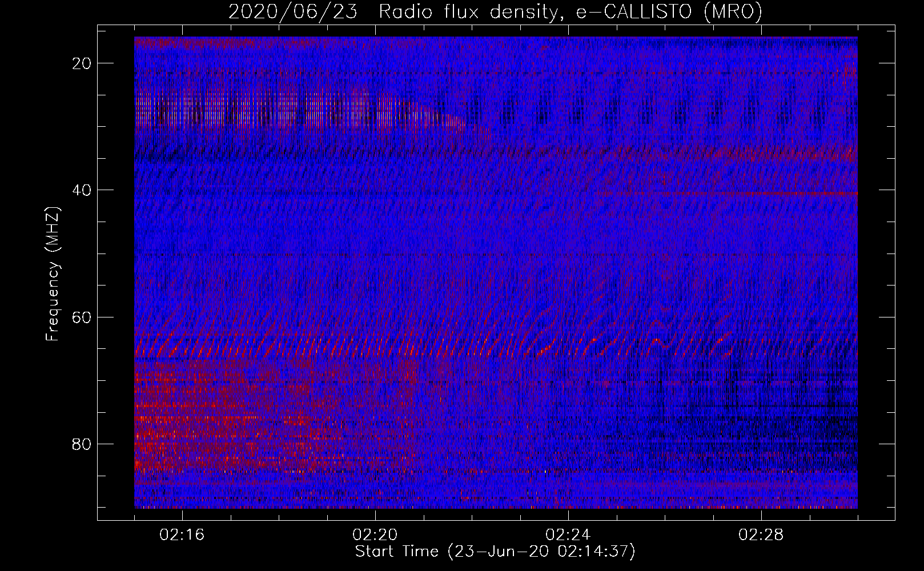Viewport: 924px width, 571px height.
Task: Click the 02:28 time tick label
Action: tap(761, 535)
